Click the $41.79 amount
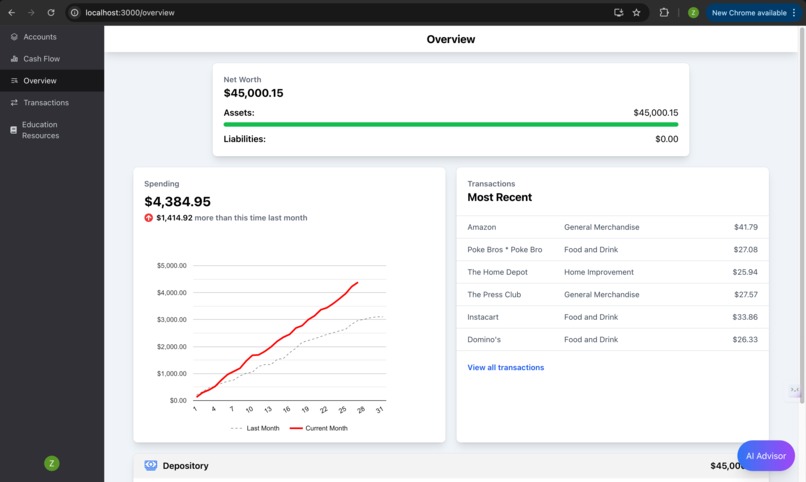 tap(745, 227)
